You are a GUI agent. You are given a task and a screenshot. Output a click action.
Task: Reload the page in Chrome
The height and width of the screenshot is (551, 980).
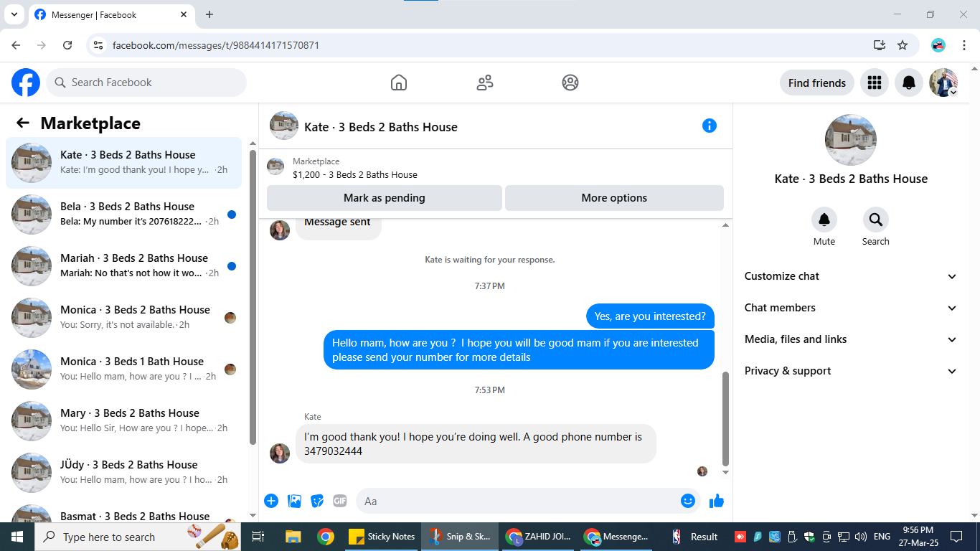coord(67,45)
